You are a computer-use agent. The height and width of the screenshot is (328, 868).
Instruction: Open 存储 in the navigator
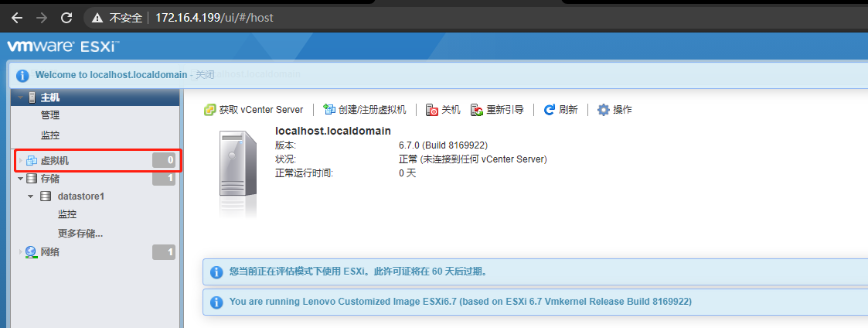[50, 179]
